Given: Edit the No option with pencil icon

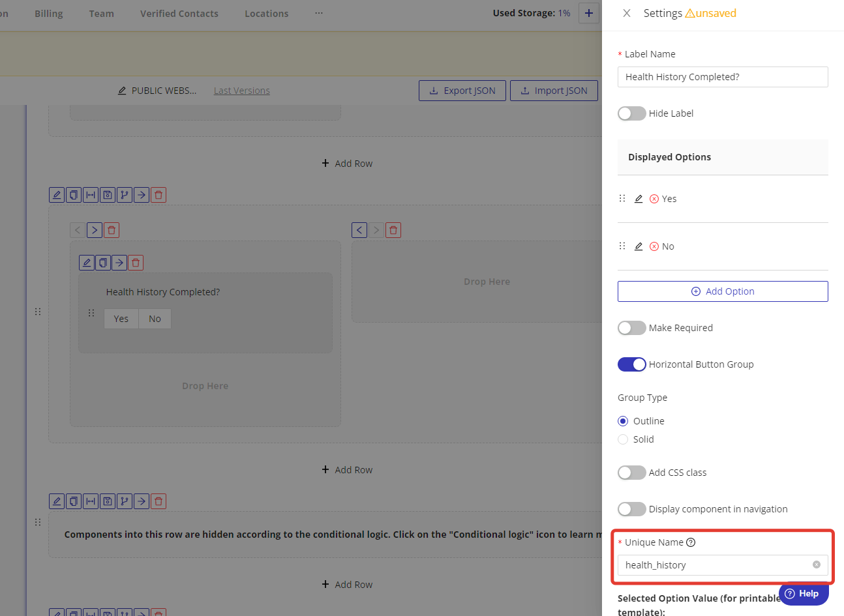Looking at the screenshot, I should coord(639,246).
